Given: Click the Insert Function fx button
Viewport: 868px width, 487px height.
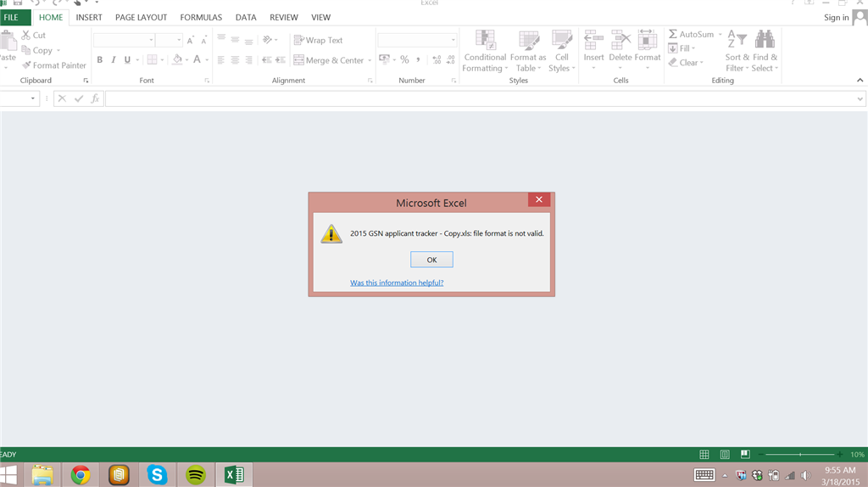Looking at the screenshot, I should pyautogui.click(x=95, y=98).
